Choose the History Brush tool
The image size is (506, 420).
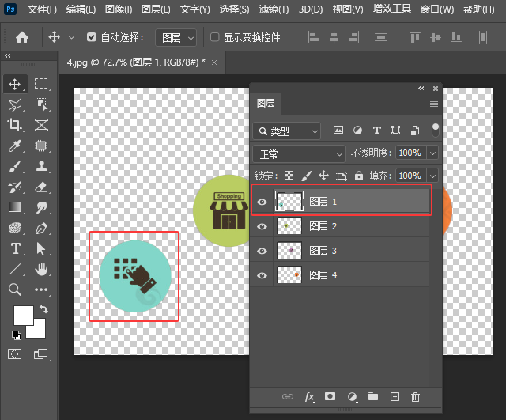click(15, 187)
